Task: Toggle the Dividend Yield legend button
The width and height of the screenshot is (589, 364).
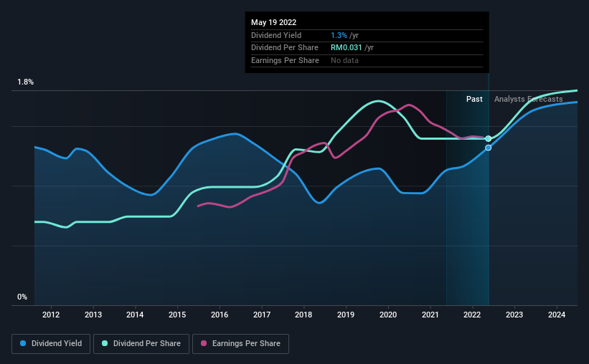Action: click(x=51, y=344)
